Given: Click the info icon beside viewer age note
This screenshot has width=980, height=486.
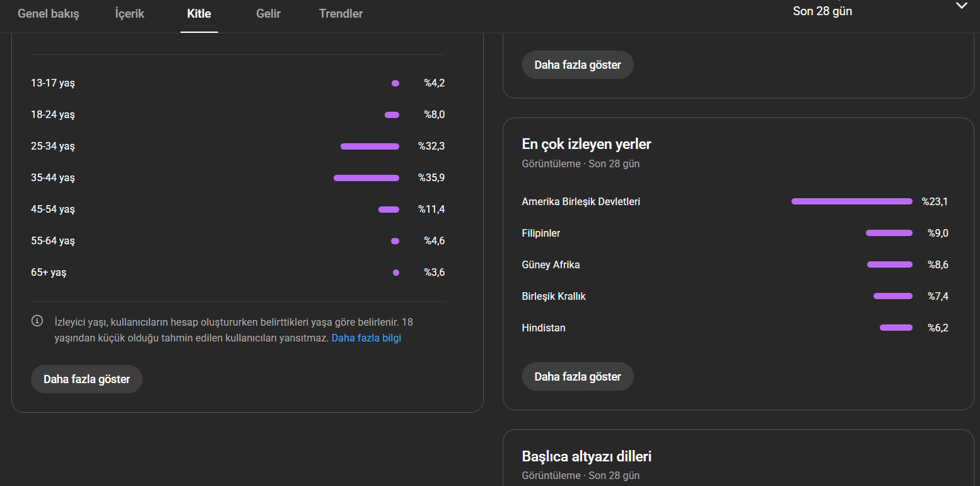Looking at the screenshot, I should point(37,321).
